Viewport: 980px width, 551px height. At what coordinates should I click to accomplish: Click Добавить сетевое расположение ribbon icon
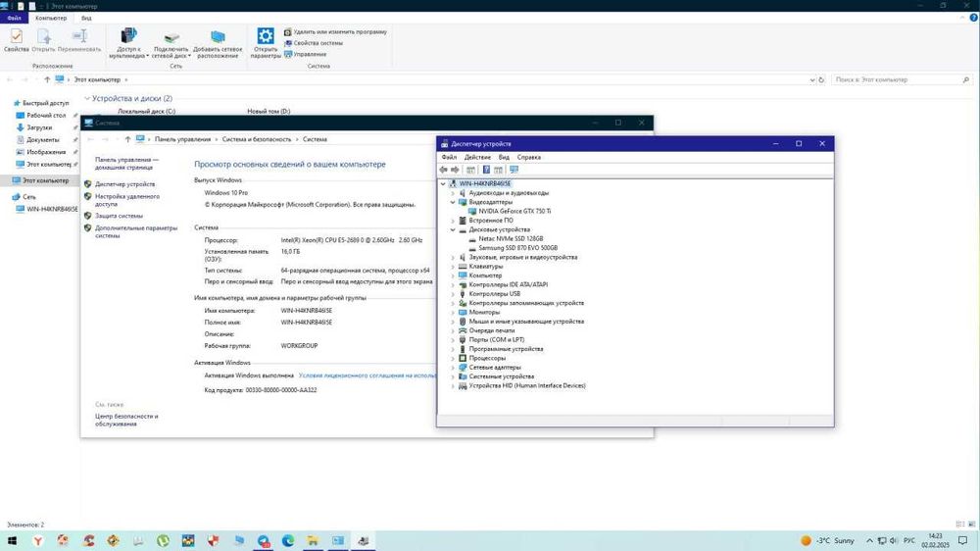tap(218, 43)
